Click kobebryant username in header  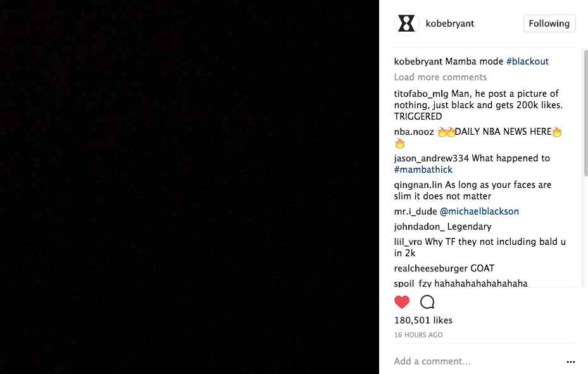450,23
